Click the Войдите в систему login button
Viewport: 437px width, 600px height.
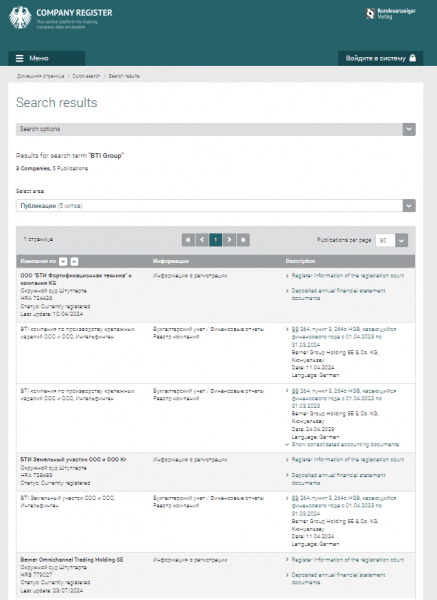point(380,58)
